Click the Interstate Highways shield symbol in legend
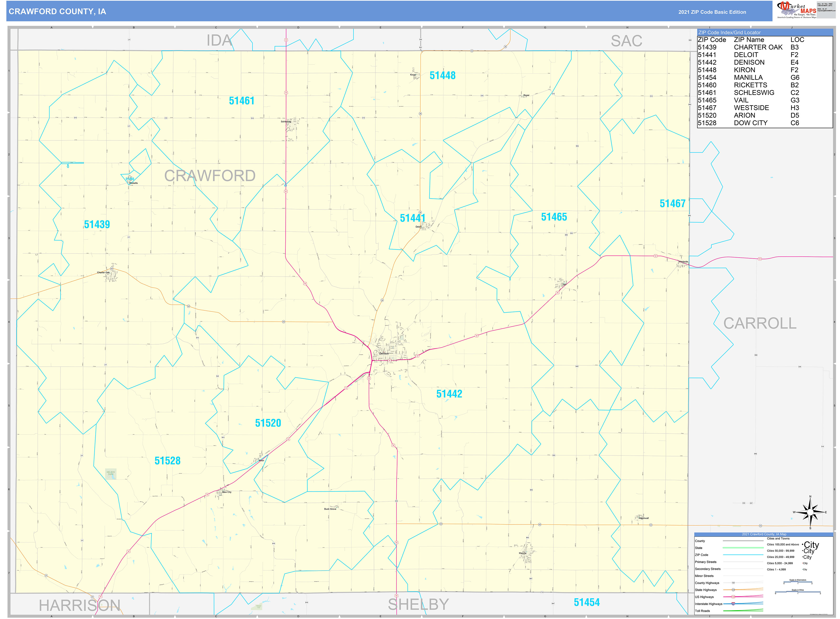Image resolution: width=840 pixels, height=619 pixels. pyautogui.click(x=734, y=604)
